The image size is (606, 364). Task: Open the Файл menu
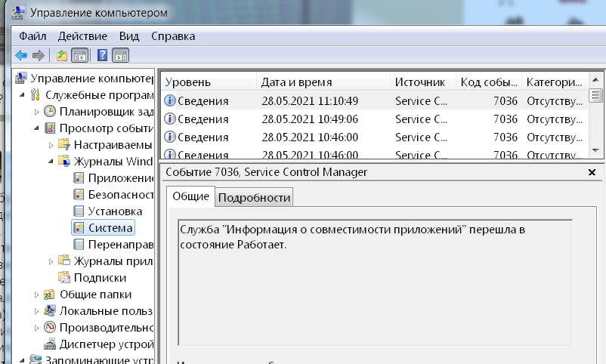coord(32,36)
